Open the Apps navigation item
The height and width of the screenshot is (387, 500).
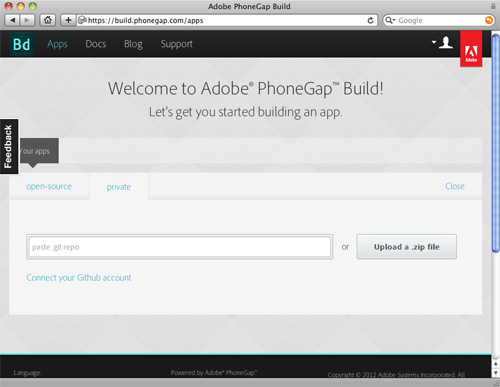pos(57,44)
